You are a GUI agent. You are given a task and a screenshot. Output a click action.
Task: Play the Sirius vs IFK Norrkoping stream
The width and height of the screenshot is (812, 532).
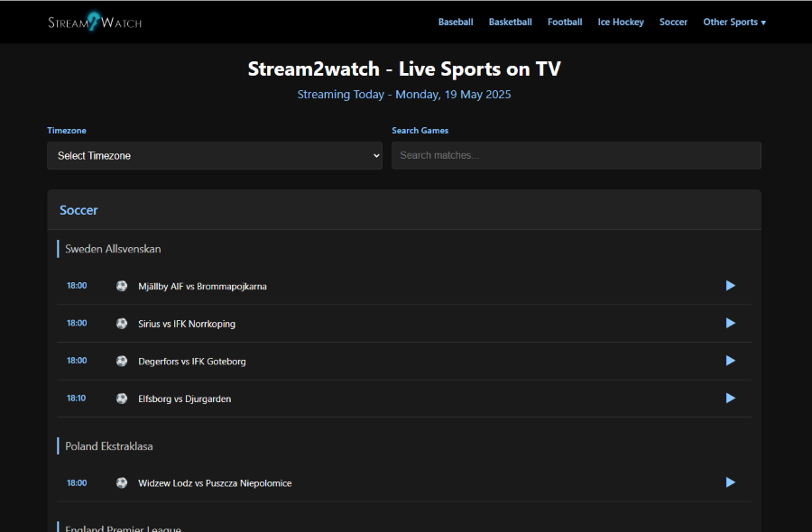click(730, 324)
